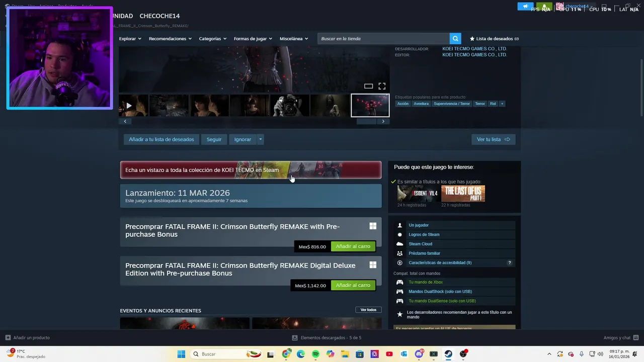Select the Aventura tag

coord(421,104)
